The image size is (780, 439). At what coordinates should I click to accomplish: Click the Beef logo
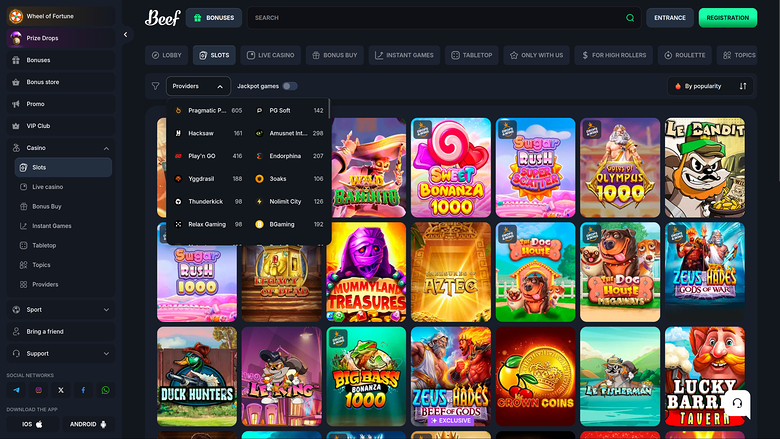tap(162, 18)
